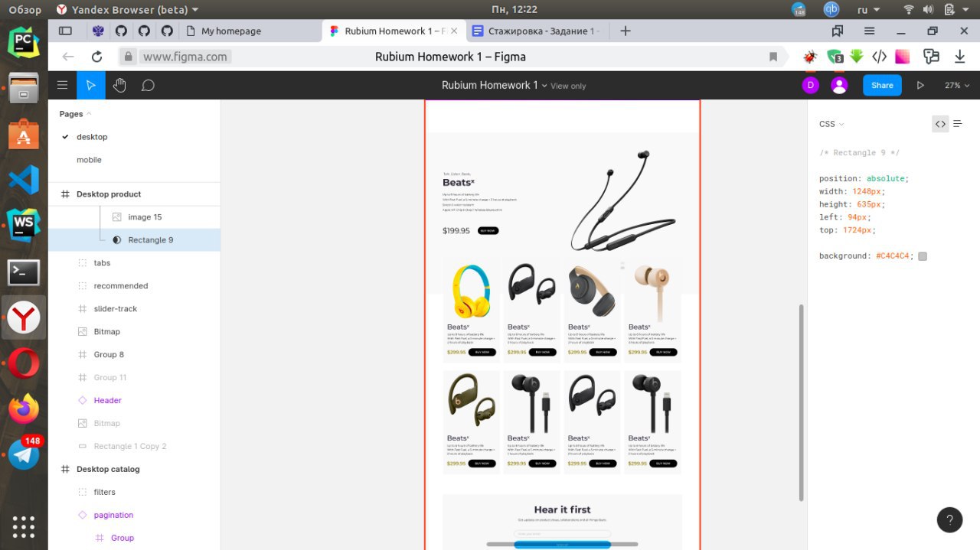Click the anonymous user avatar icon
This screenshot has height=550, width=980.
[840, 85]
